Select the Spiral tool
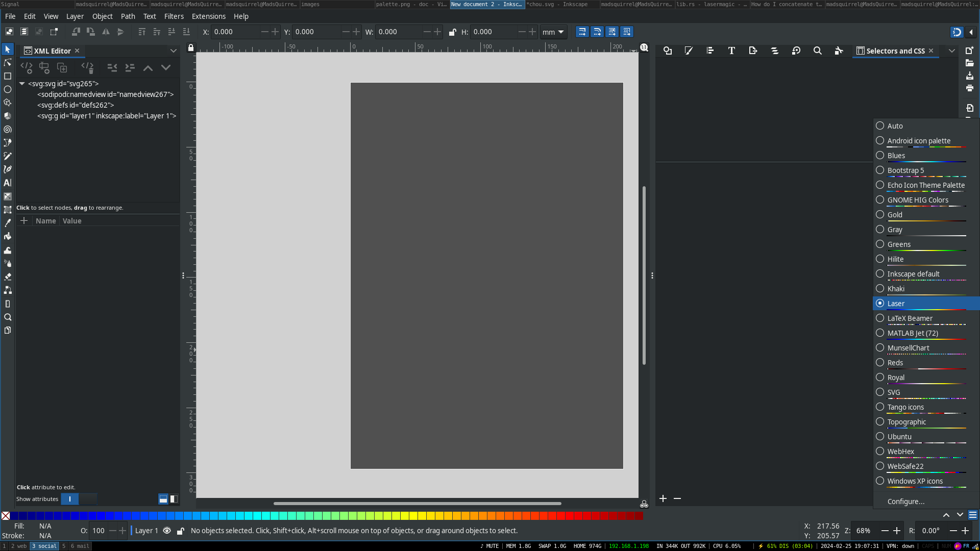 [8, 130]
